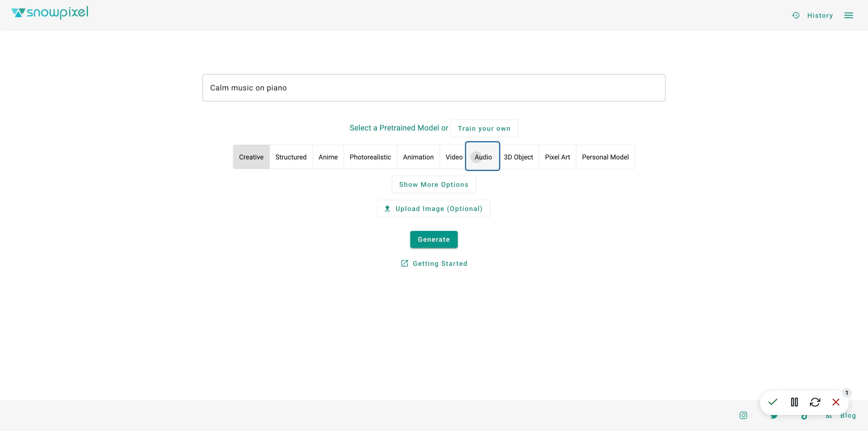868x431 pixels.
Task: Open the Getting Started link
Action: [440, 263]
